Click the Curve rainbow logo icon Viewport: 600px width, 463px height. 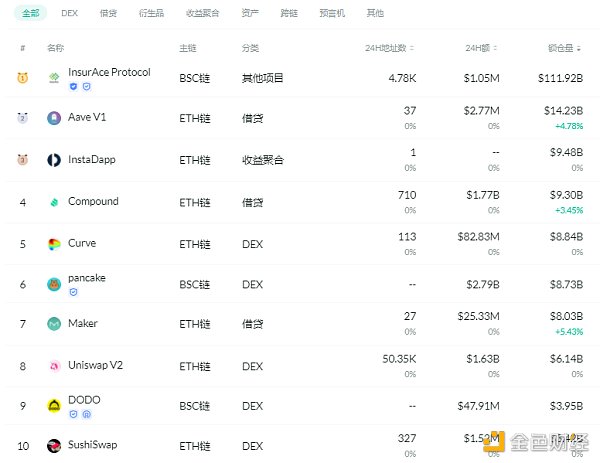click(x=54, y=244)
